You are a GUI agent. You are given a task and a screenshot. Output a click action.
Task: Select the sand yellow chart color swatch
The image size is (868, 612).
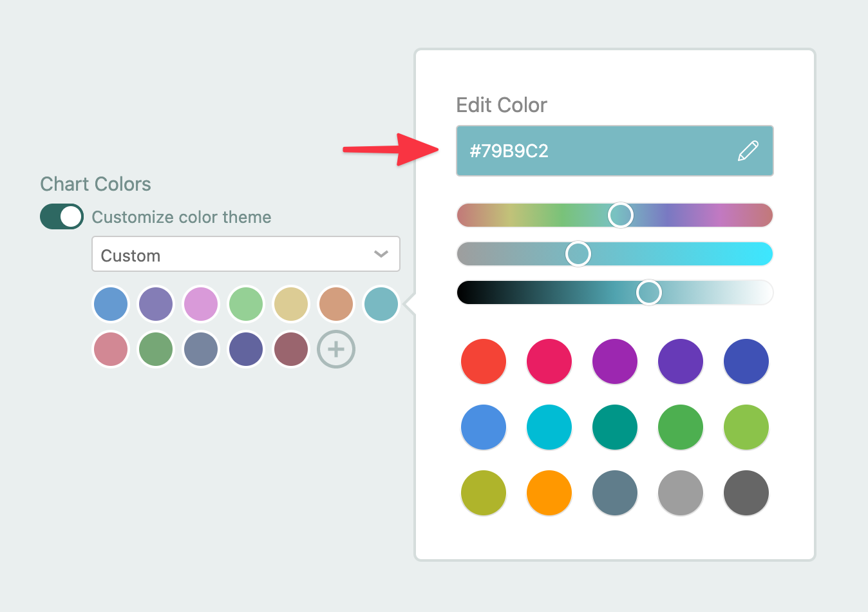[291, 304]
